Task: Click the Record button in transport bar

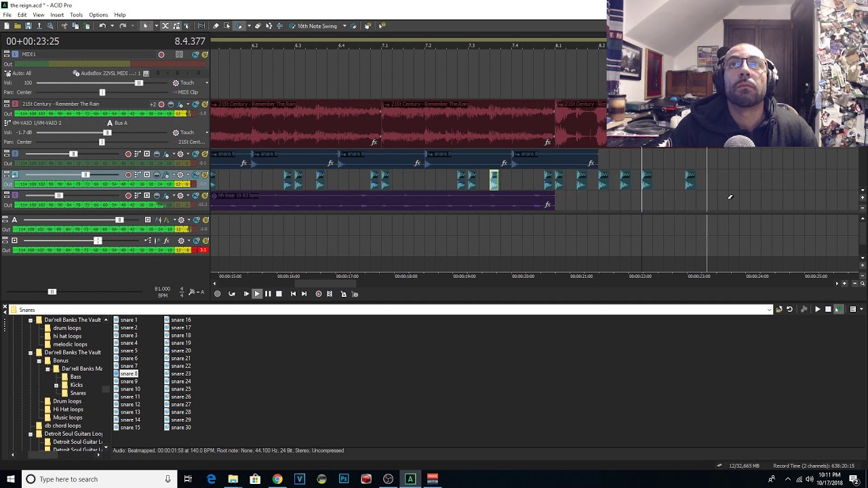Action: (x=217, y=293)
